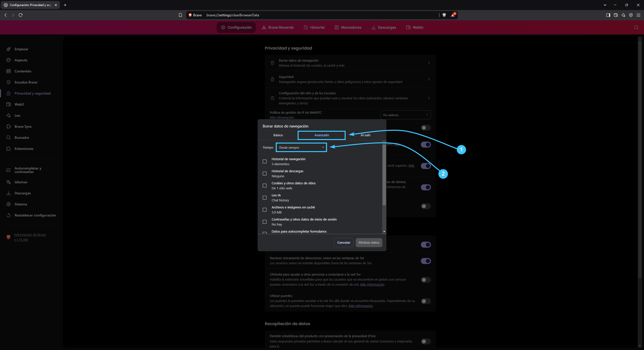This screenshot has height=350, width=644.
Task: Switch to the Avanzado tab
Action: coord(321,135)
